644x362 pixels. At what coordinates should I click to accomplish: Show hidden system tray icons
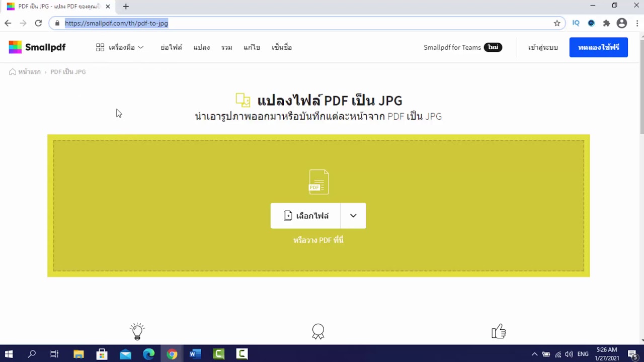click(534, 354)
